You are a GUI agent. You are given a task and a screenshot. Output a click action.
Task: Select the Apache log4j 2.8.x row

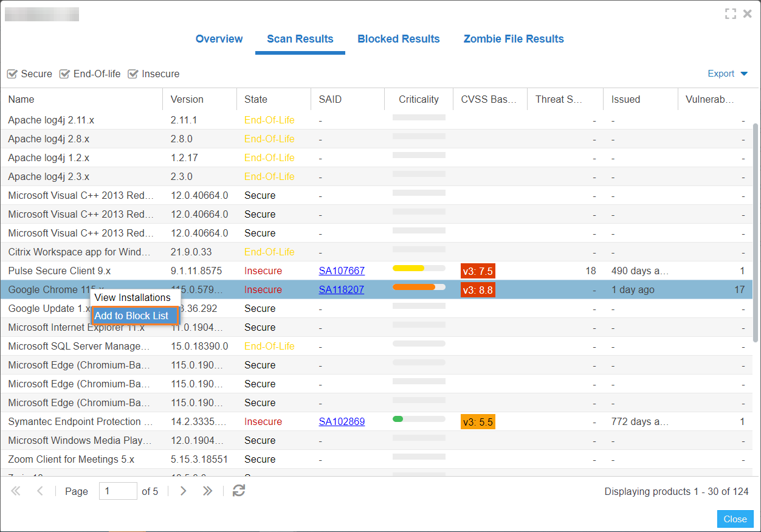click(376, 139)
